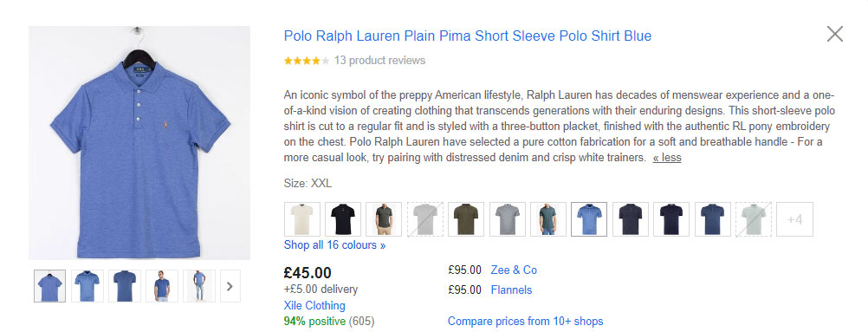
Task: Open Zee & Co shop link
Action: [x=514, y=270]
